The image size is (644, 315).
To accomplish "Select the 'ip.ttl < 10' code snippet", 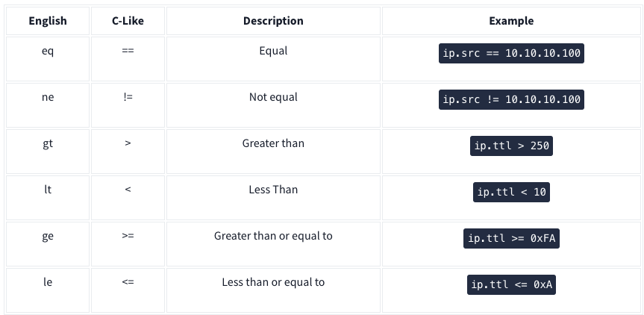I will click(x=511, y=192).
